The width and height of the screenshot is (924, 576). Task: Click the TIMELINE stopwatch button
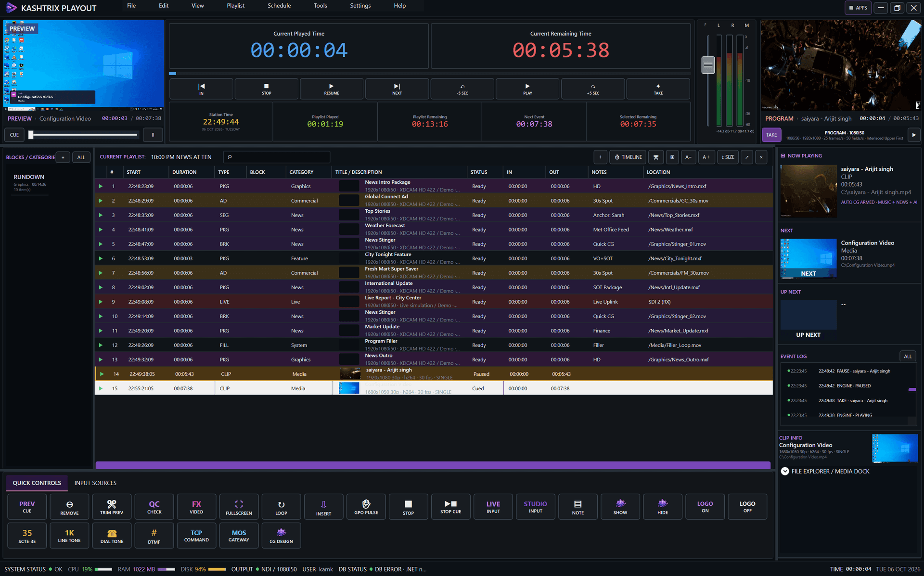point(628,157)
